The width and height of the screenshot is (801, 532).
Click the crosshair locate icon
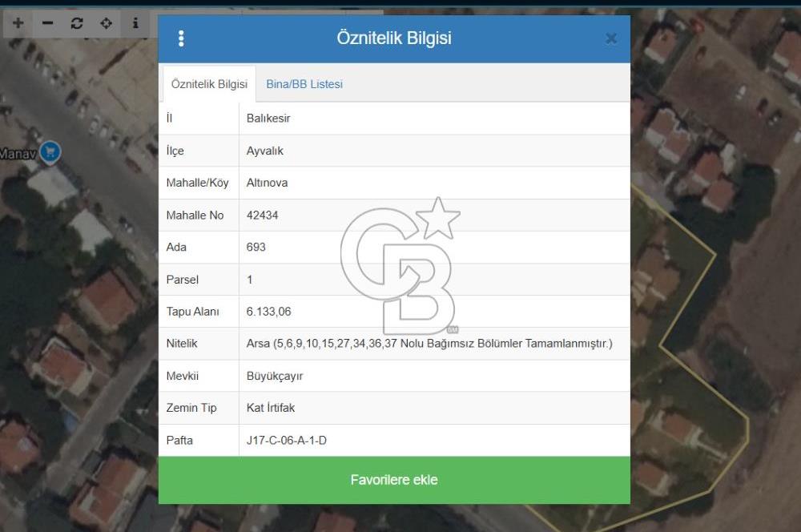[106, 23]
